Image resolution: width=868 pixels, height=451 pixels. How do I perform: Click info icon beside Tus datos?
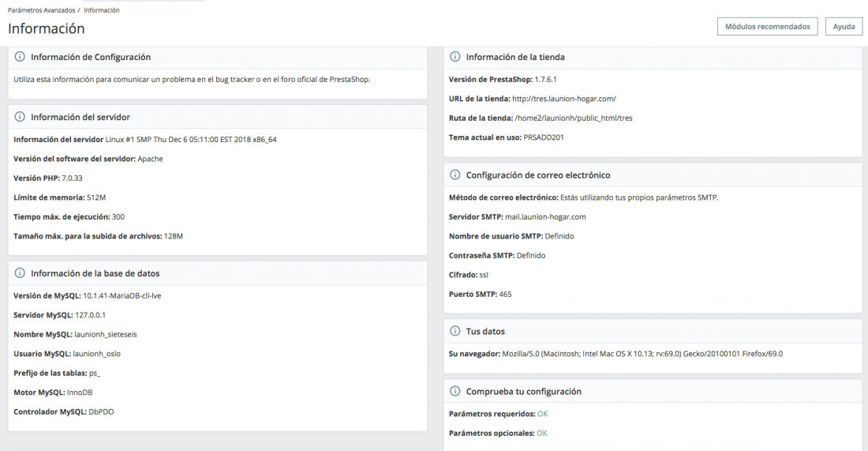coord(455,331)
